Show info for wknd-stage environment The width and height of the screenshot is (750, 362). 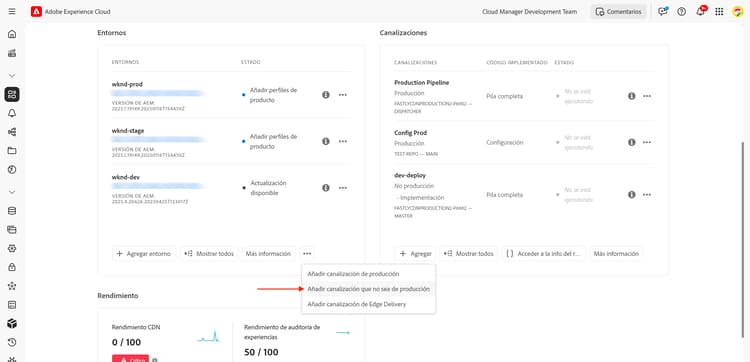pyautogui.click(x=326, y=141)
